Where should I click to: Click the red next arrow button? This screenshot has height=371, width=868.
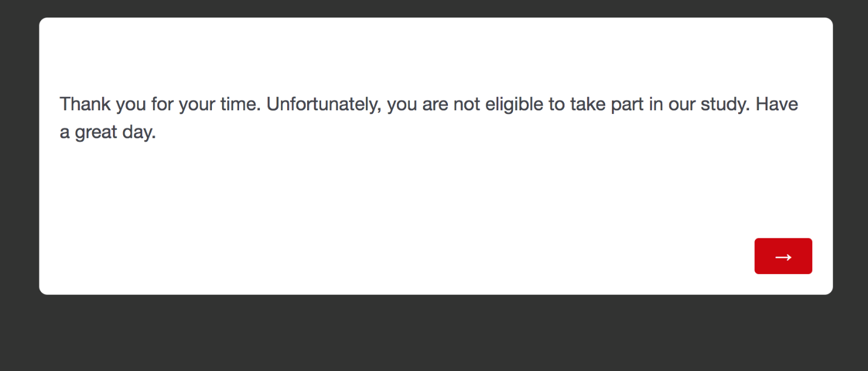point(783,256)
